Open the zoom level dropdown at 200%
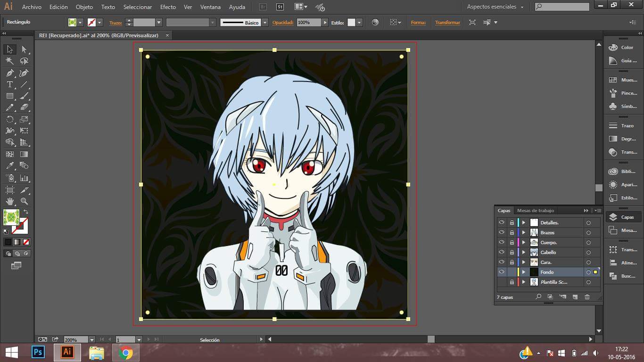Image resolution: width=644 pixels, height=362 pixels. [92, 339]
